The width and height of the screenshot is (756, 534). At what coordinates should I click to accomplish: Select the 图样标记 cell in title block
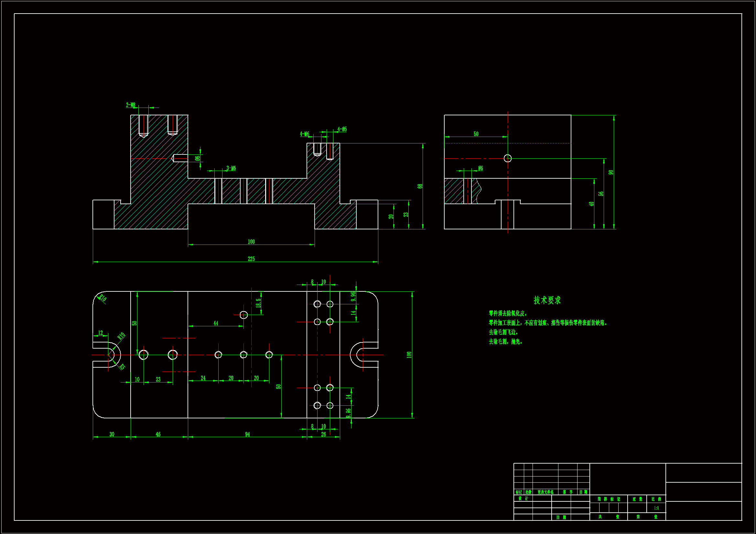[x=609, y=499]
